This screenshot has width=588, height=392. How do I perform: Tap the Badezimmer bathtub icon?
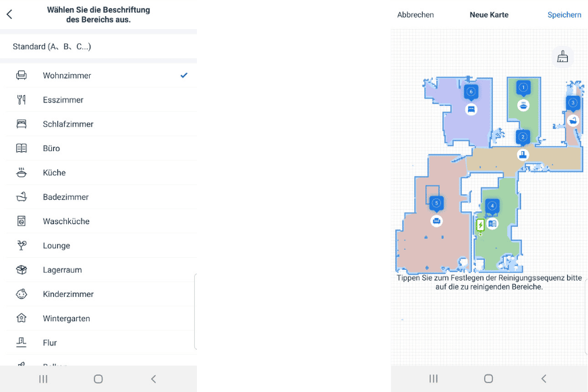[x=22, y=197]
